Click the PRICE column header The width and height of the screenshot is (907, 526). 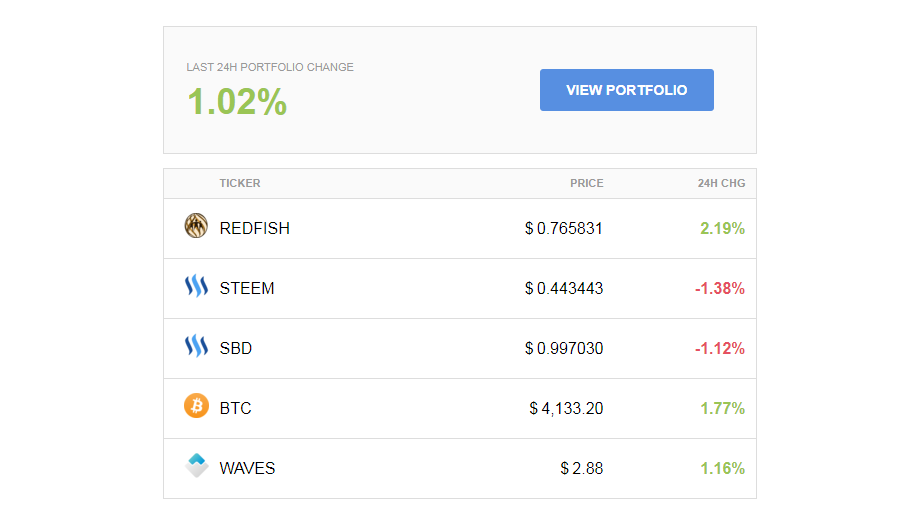coord(587,183)
